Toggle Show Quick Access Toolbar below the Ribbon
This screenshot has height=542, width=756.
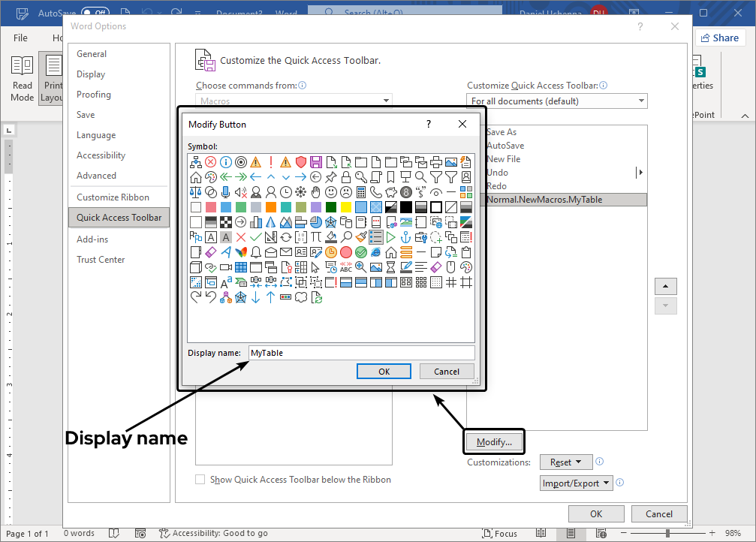click(x=200, y=479)
